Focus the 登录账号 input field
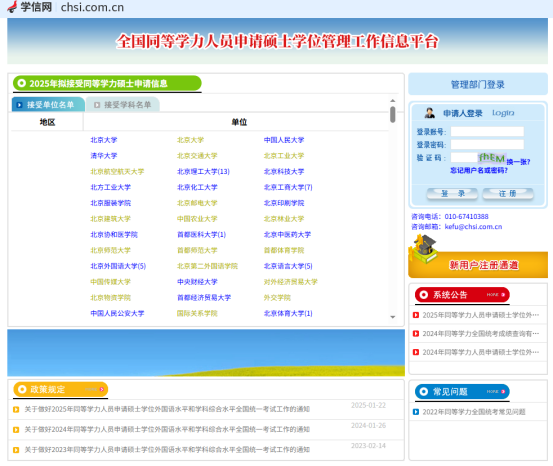 tap(487, 132)
